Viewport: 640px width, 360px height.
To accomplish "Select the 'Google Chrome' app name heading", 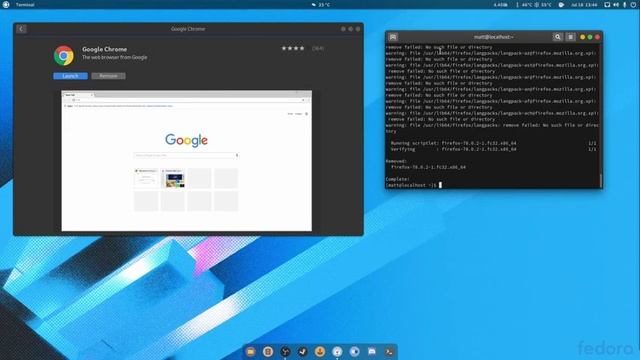I will point(104,49).
